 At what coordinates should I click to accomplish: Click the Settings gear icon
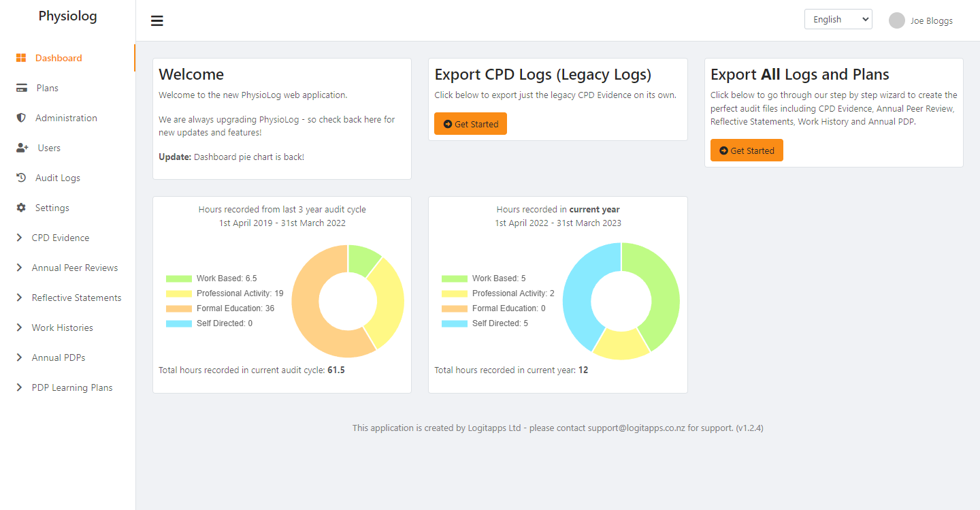(21, 208)
